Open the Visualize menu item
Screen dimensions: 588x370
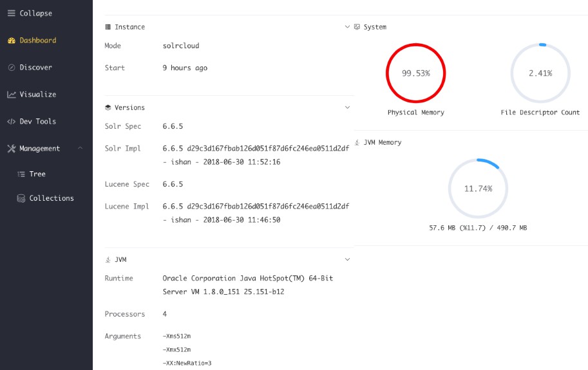coord(37,95)
